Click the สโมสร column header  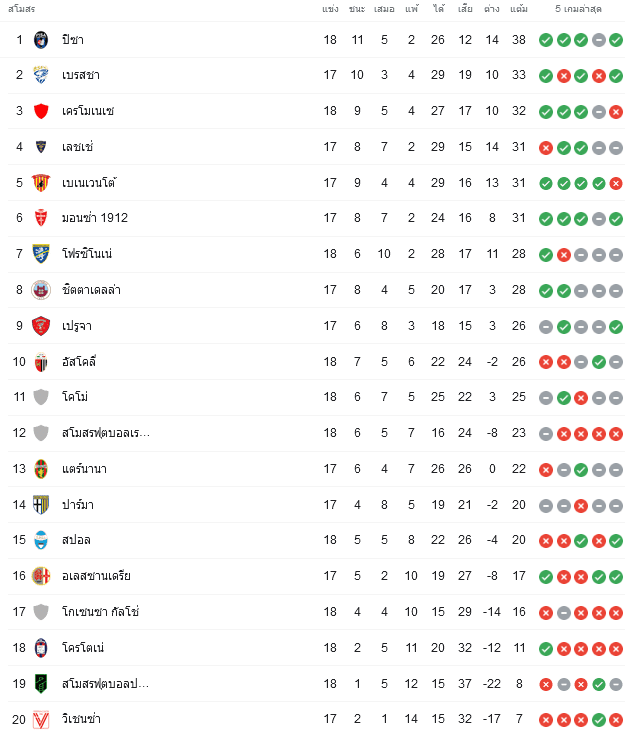click(x=21, y=9)
